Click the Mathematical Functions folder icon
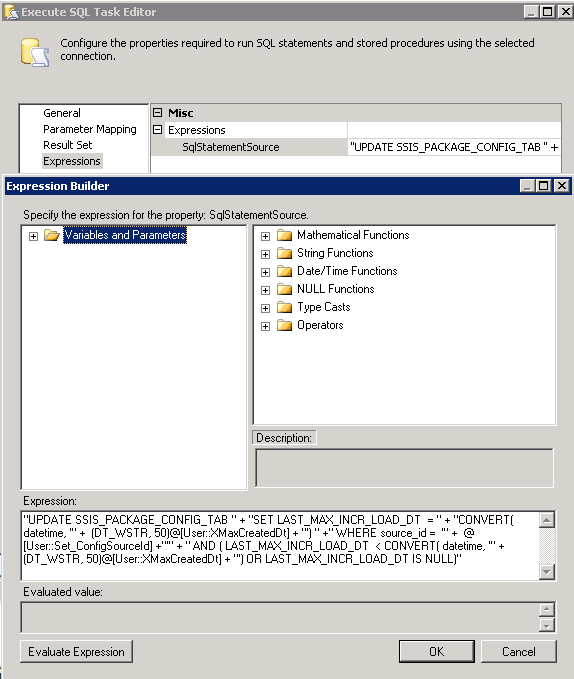The image size is (574, 679). [x=284, y=235]
